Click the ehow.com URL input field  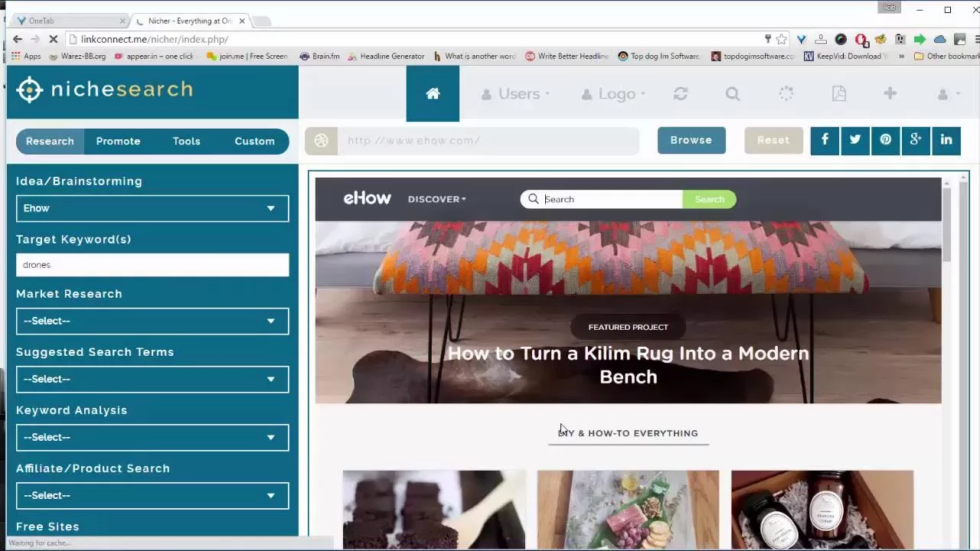pos(488,141)
